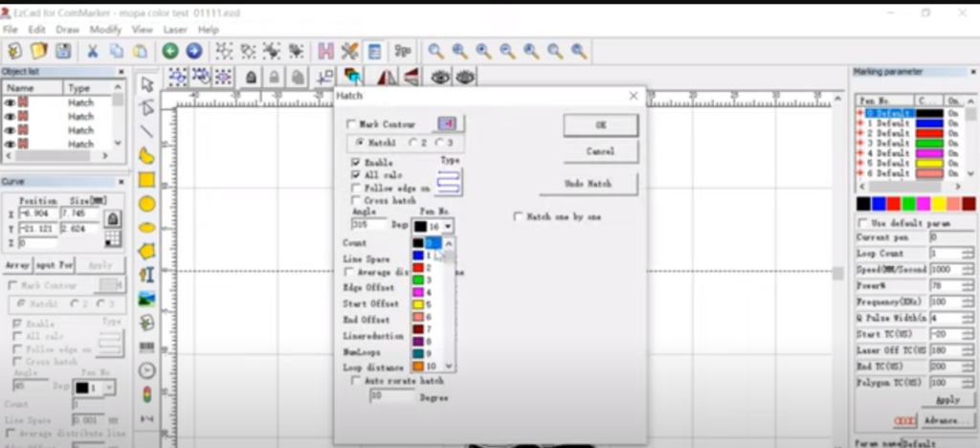The height and width of the screenshot is (448, 980).
Task: Open the Laser menu
Action: point(175,30)
